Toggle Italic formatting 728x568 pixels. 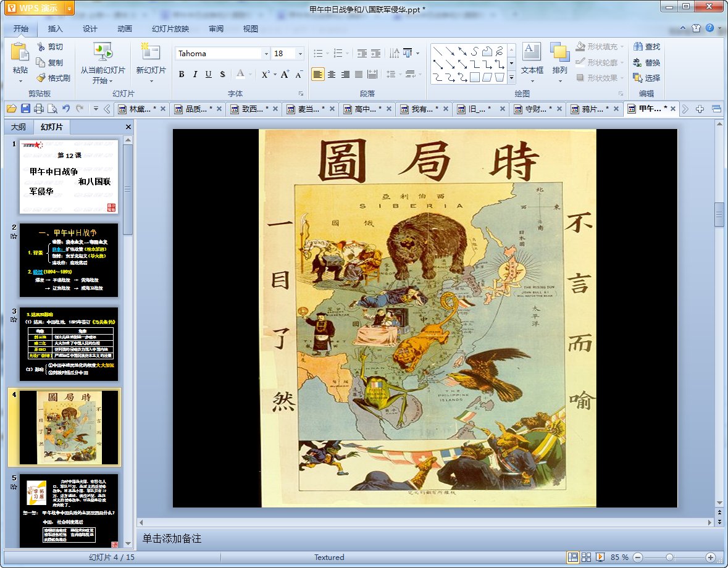click(195, 74)
